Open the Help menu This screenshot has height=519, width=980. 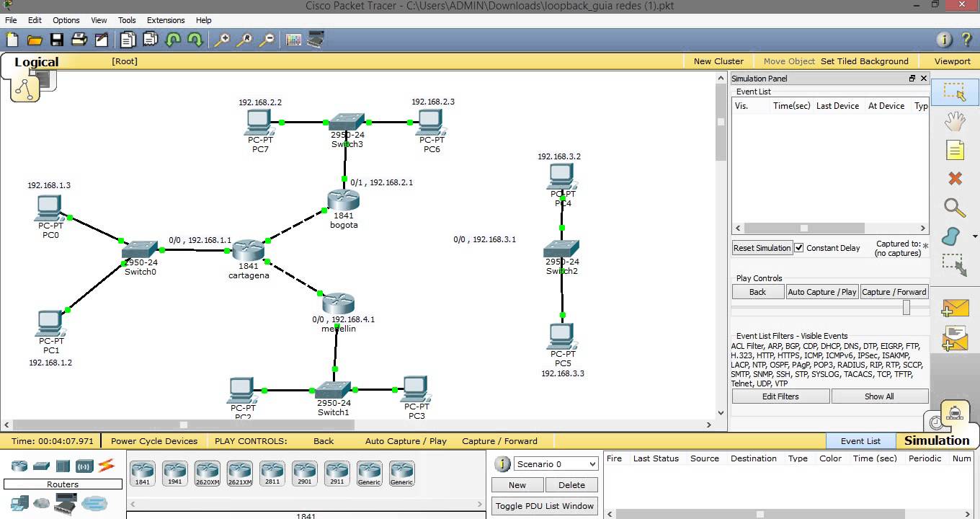point(204,20)
